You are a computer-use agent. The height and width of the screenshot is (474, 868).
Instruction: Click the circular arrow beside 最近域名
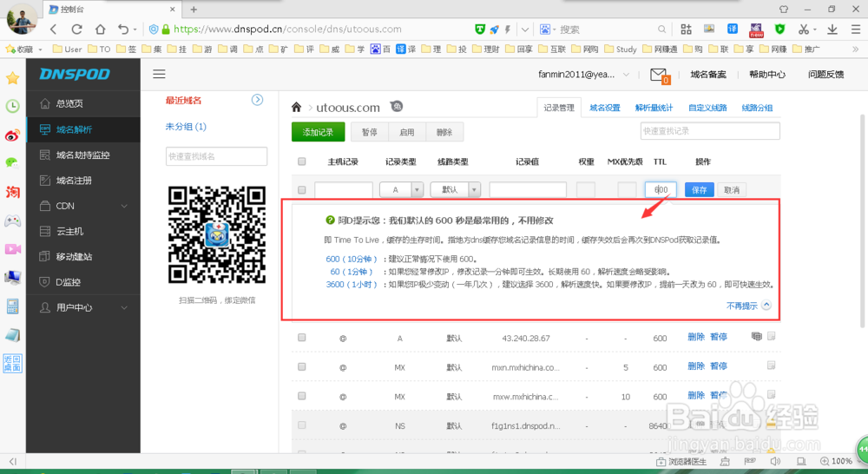[258, 100]
